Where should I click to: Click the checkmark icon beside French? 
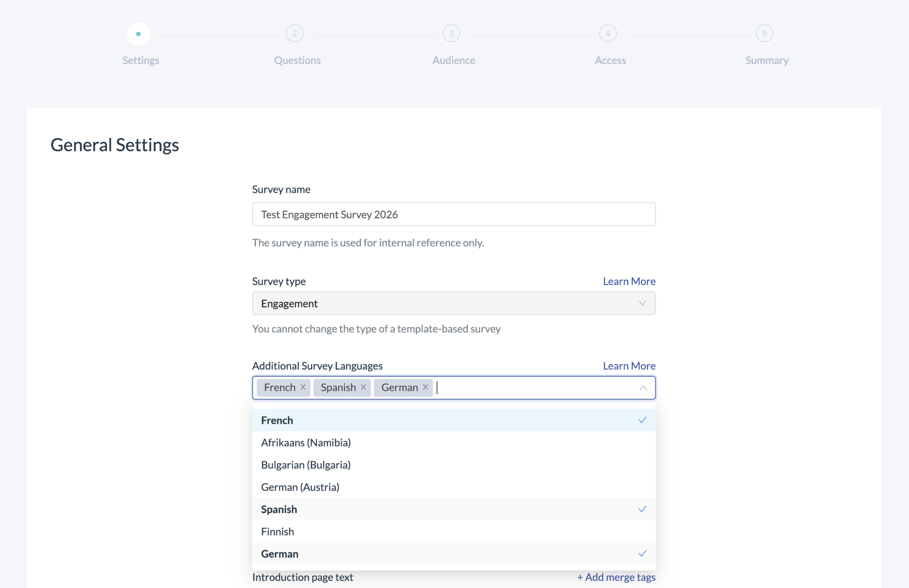coord(642,420)
